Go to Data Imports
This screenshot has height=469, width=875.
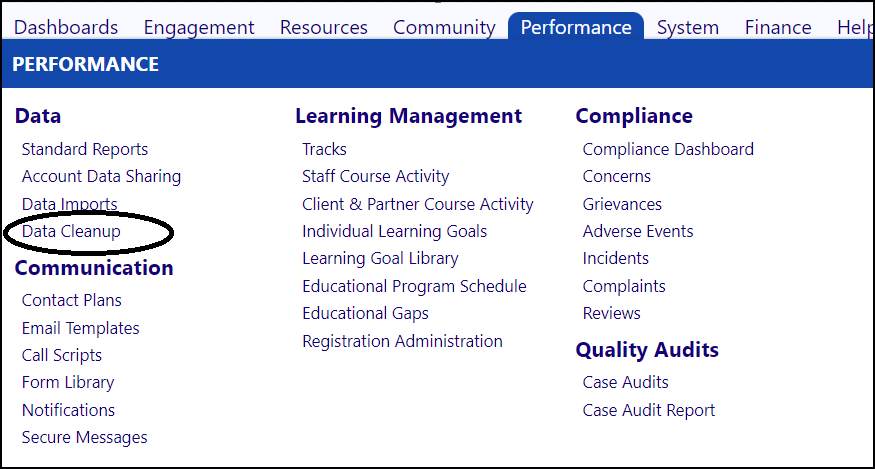tap(70, 204)
